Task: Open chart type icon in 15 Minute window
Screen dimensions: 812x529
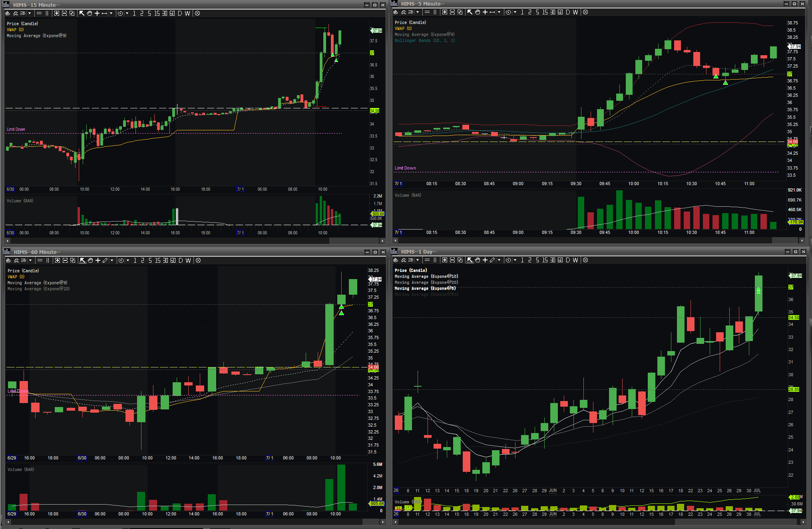Action: pyautogui.click(x=8, y=13)
